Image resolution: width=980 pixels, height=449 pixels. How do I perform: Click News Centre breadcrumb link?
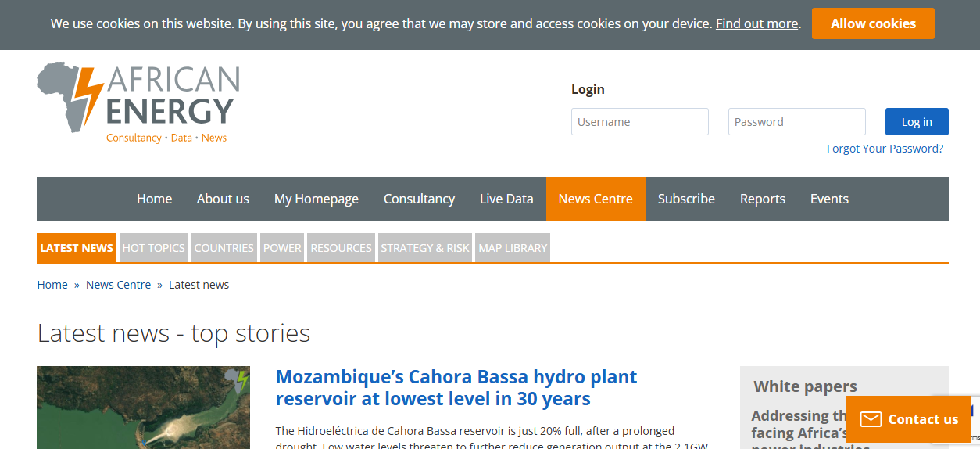(x=118, y=285)
